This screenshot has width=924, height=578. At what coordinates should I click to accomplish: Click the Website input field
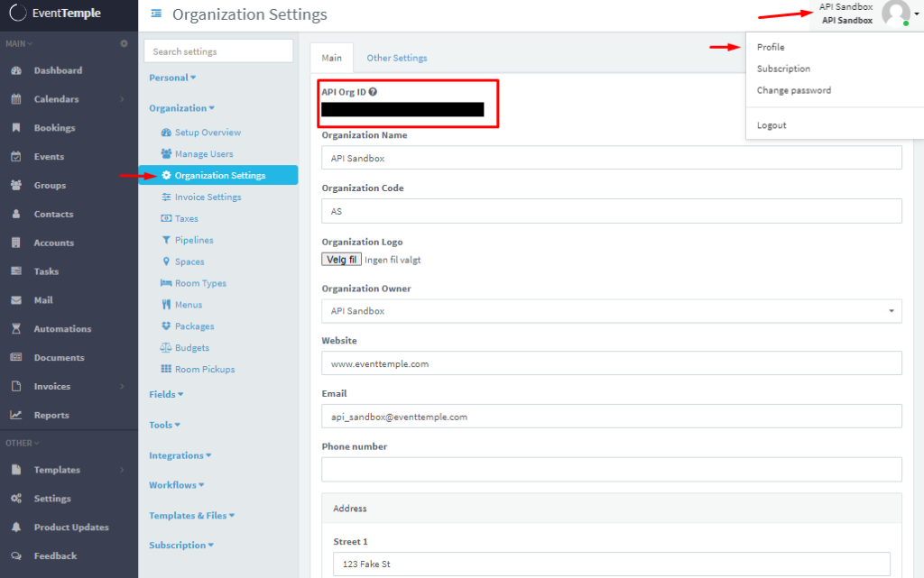coord(611,363)
